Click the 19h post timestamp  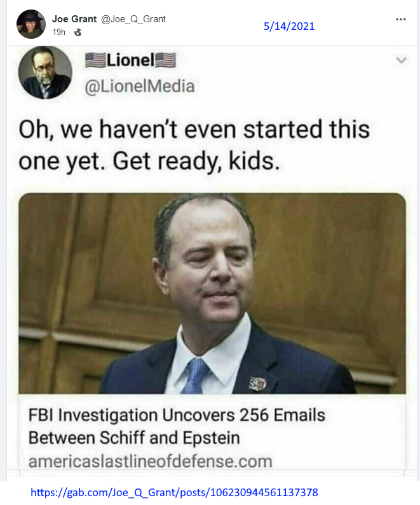59,32
